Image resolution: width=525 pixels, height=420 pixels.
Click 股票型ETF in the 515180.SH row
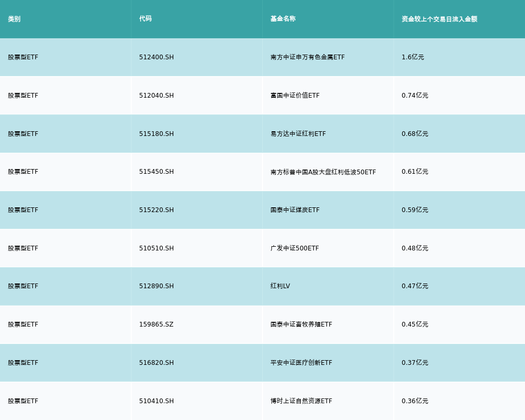coord(23,134)
